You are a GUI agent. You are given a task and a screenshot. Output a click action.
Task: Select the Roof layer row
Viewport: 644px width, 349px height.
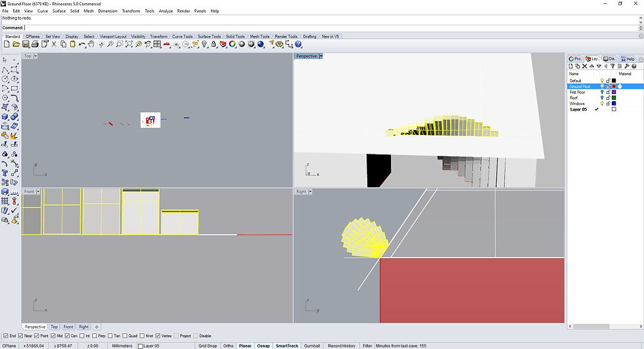click(x=605, y=98)
